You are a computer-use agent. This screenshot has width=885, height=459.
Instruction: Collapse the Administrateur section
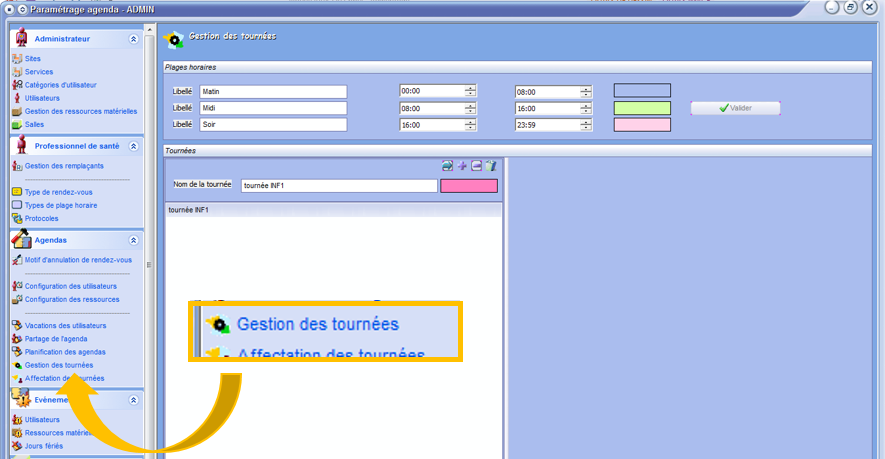pyautogui.click(x=133, y=39)
